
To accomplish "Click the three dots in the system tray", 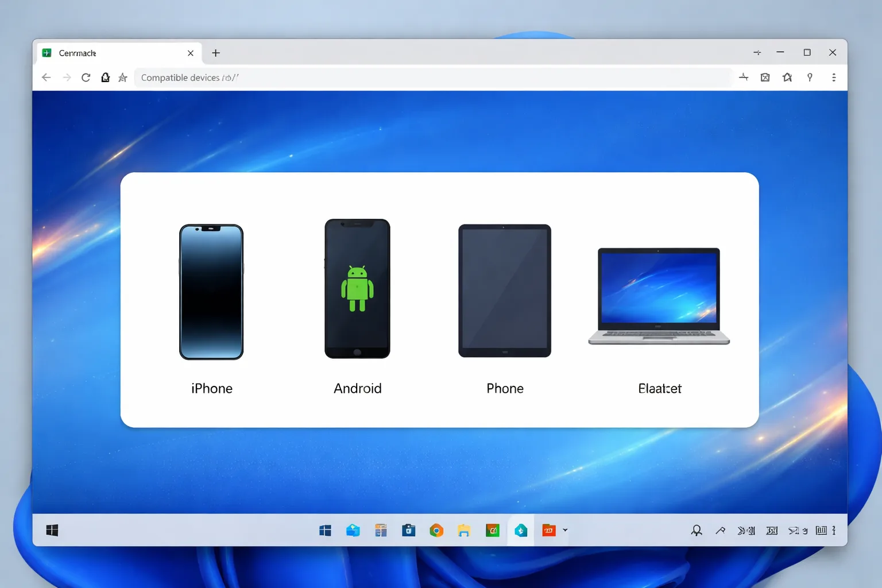I will [x=834, y=531].
